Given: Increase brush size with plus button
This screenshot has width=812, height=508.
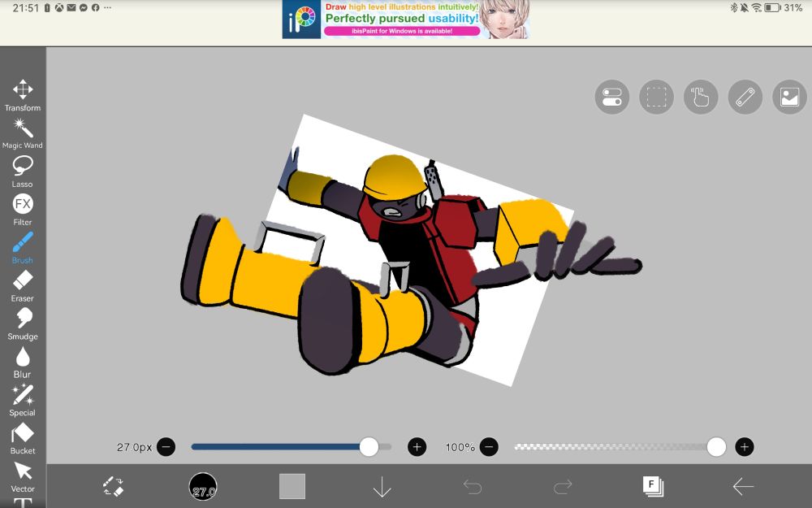Looking at the screenshot, I should point(417,447).
